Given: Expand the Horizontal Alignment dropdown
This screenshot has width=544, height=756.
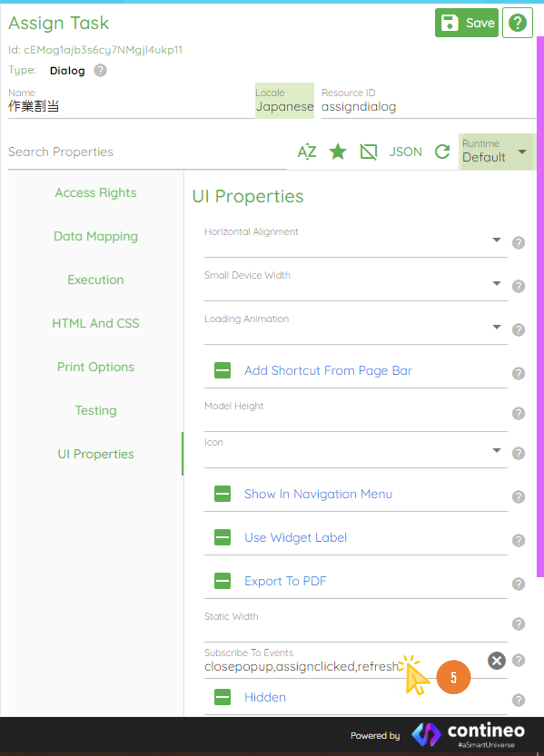Looking at the screenshot, I should pyautogui.click(x=496, y=240).
